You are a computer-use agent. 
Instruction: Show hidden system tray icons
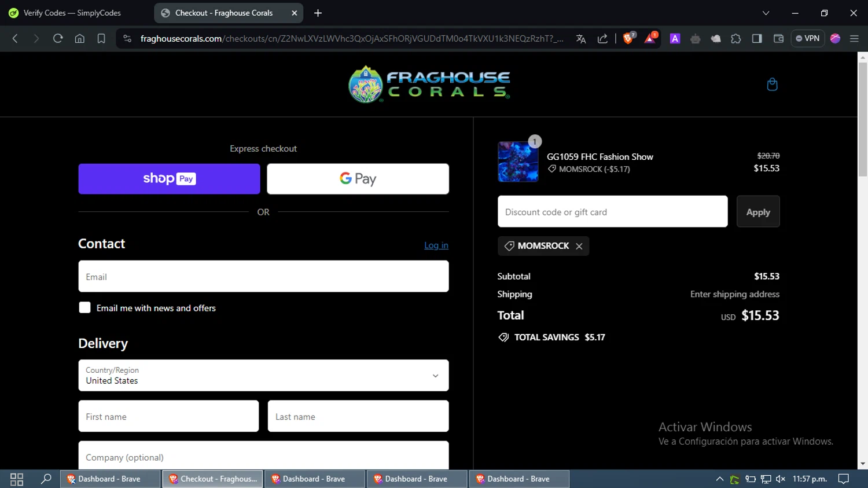(720, 479)
